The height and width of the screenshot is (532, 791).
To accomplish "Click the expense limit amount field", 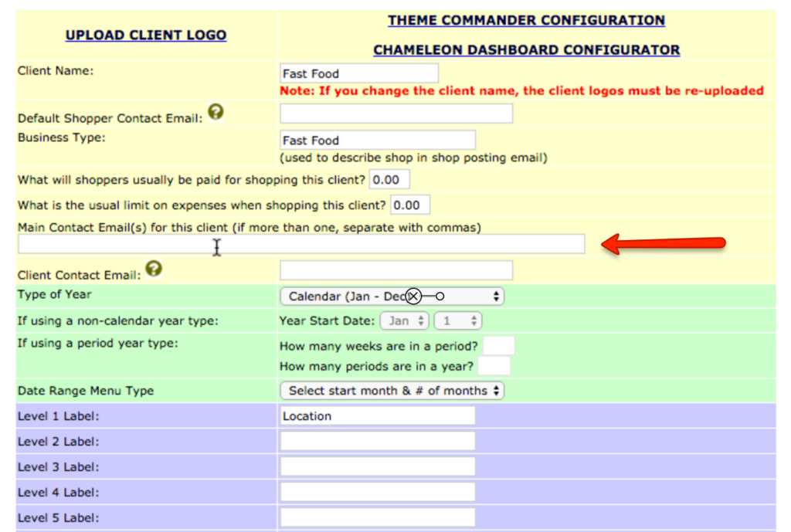I will 410,205.
